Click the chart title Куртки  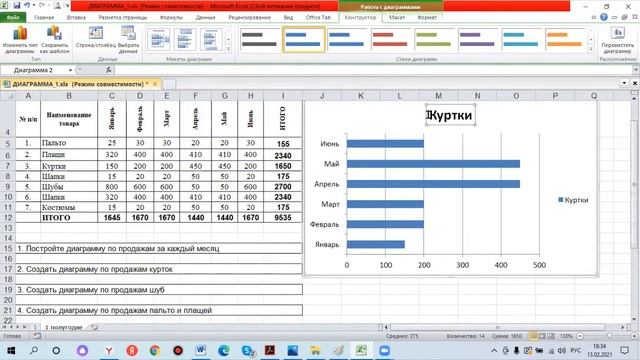[x=450, y=116]
